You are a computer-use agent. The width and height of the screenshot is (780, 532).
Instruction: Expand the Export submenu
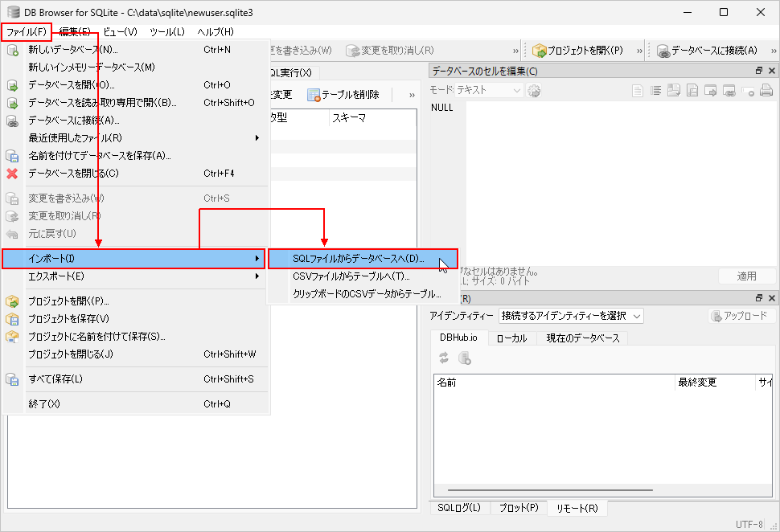pos(135,276)
